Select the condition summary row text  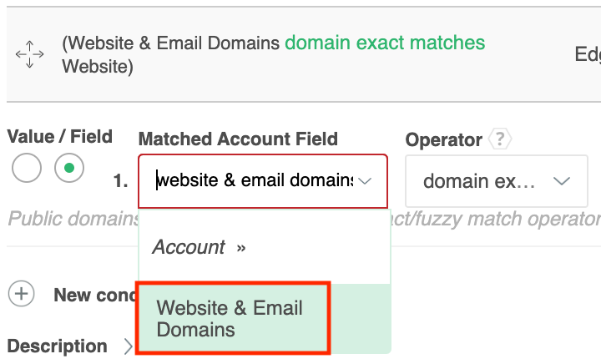pos(170,43)
